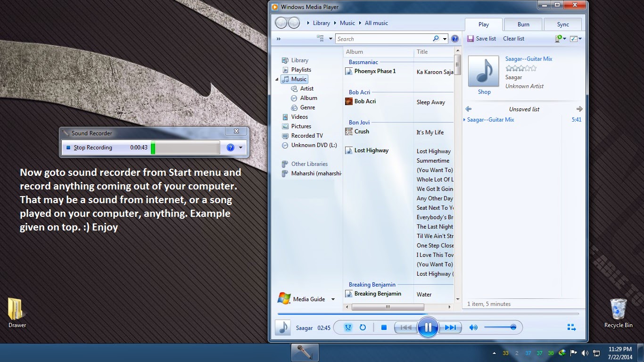Pause the playing song

tap(428, 327)
